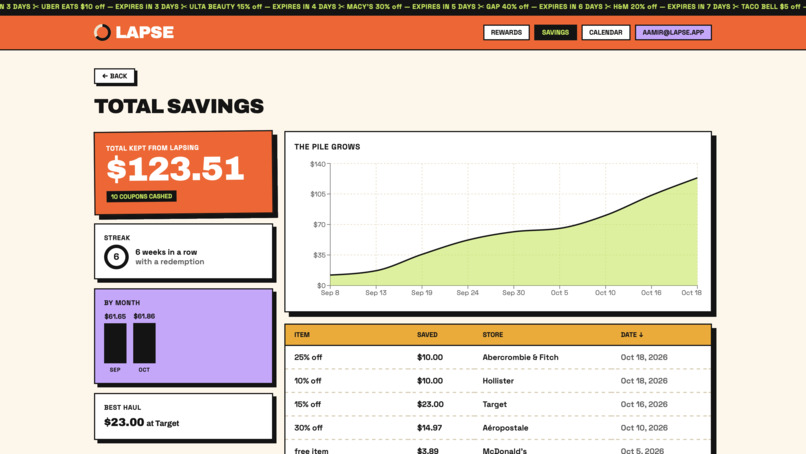806x454 pixels.
Task: Click the $140 chart axis label
Action: point(318,165)
